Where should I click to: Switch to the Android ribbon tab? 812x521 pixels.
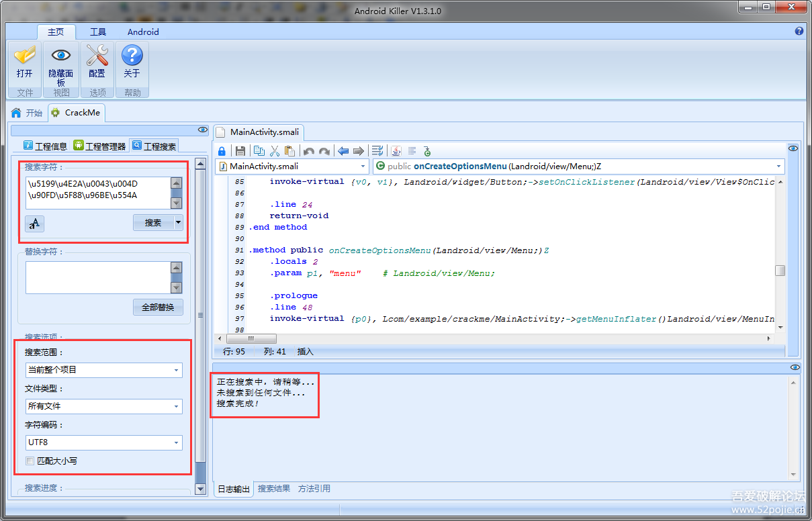coord(143,32)
